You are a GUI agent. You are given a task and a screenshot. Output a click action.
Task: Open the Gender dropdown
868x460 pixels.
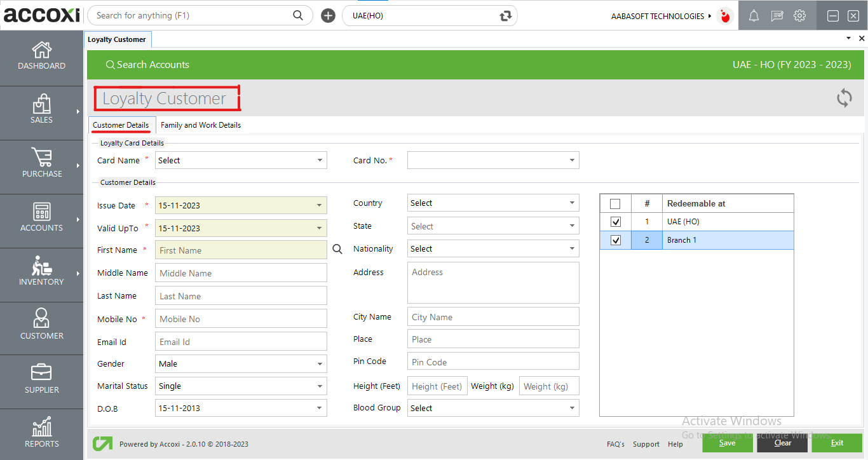320,363
